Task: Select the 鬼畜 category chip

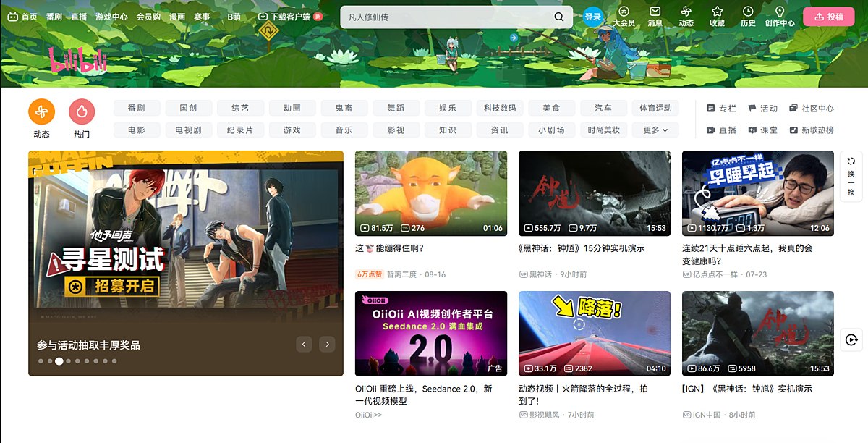Action: pyautogui.click(x=344, y=108)
